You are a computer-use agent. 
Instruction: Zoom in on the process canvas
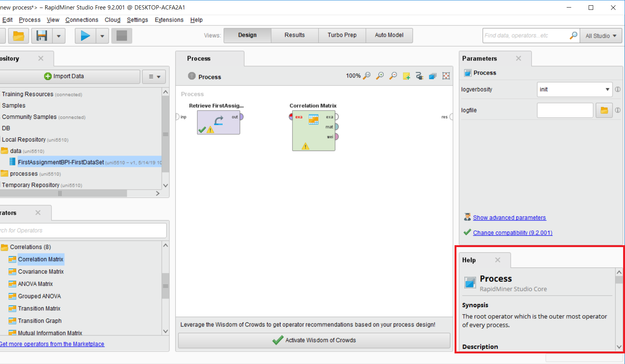click(x=380, y=76)
